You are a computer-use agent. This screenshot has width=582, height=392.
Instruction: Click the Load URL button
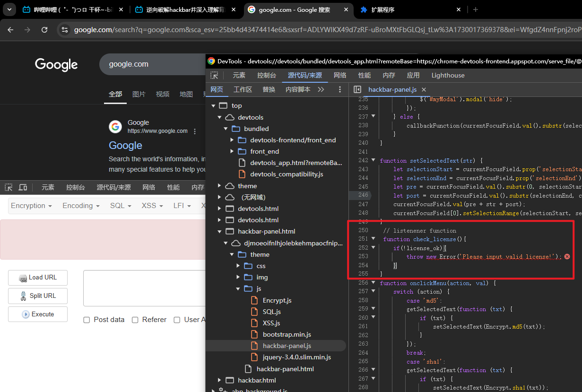[x=38, y=278]
